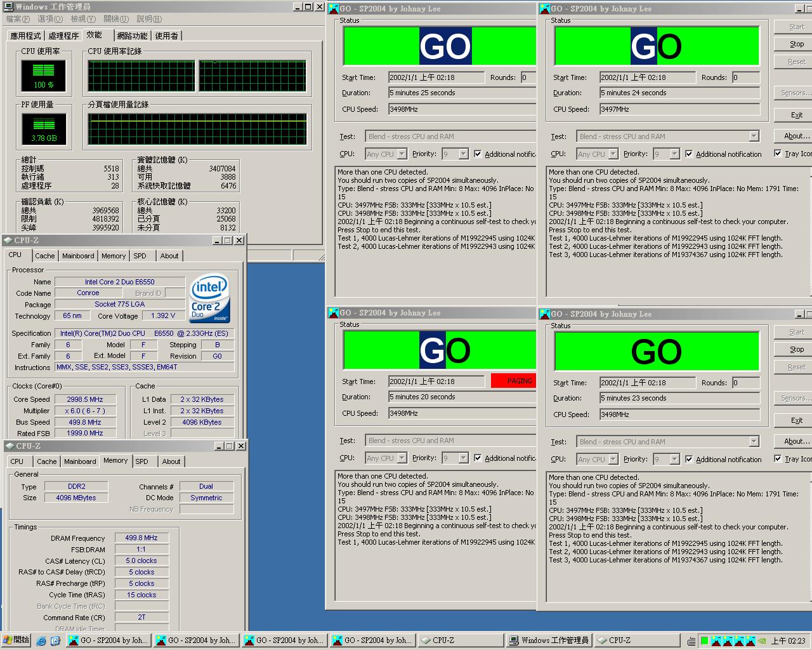Click the green CPU usage tray icon
812x650 pixels.
[x=705, y=640]
